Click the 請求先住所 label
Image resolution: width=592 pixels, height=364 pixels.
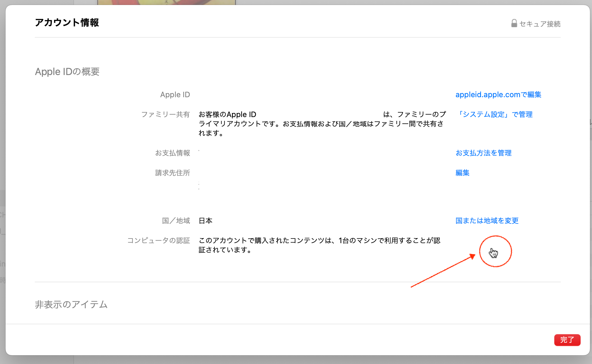click(172, 173)
